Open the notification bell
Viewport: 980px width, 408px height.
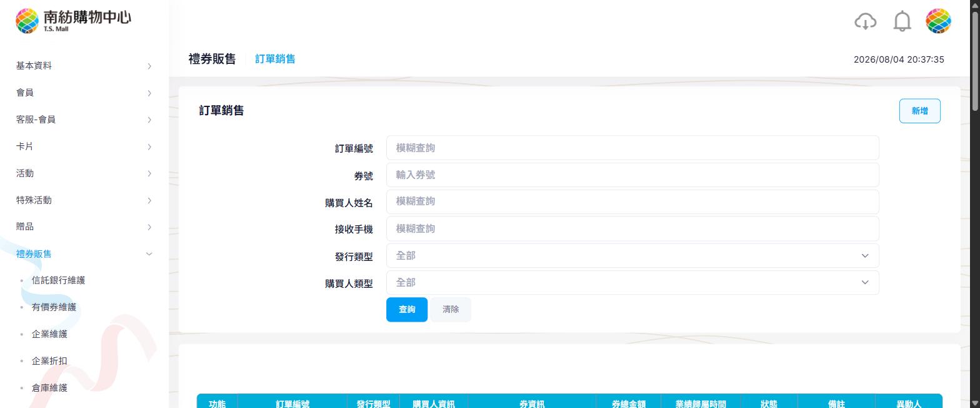coord(902,21)
